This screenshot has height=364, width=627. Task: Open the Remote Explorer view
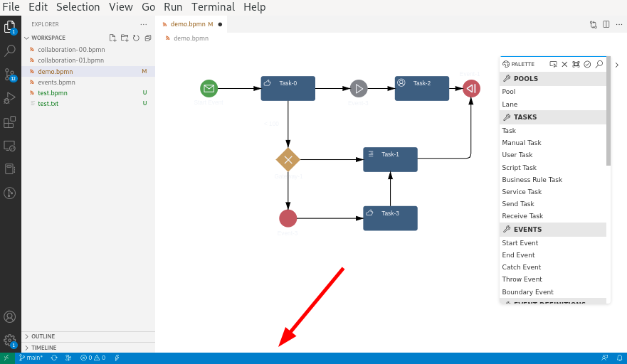click(9, 146)
